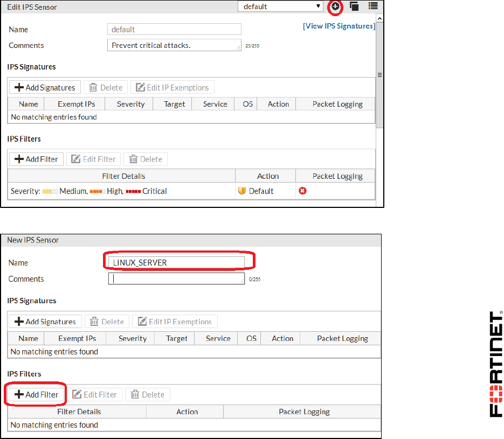504x439 pixels.
Task: Click the Edit IPS Sensor scrollbar thumb
Action: pos(379,75)
